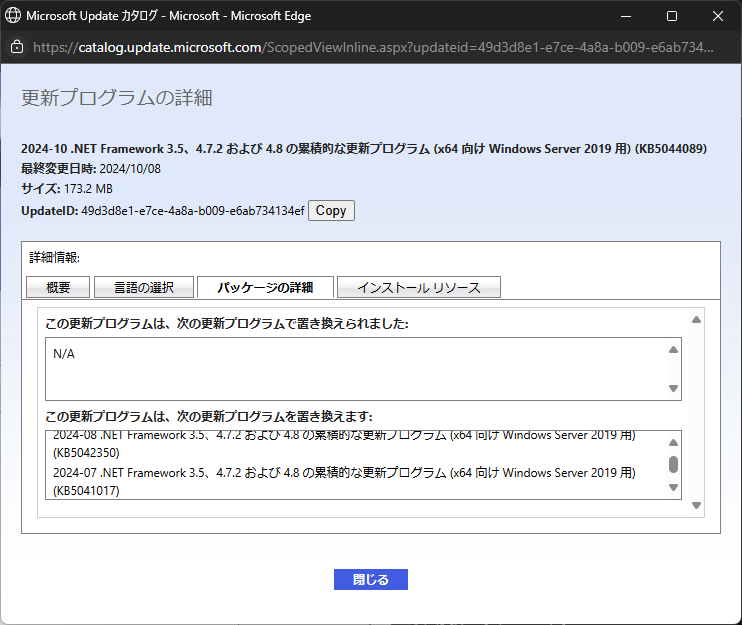
Task: Select the KB5041017 update entry
Action: pyautogui.click(x=344, y=482)
